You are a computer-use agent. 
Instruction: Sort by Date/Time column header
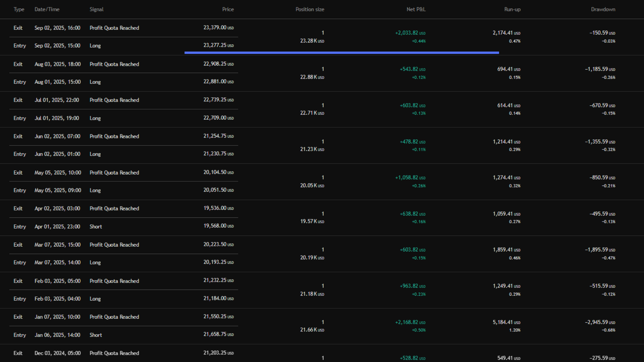47,9
